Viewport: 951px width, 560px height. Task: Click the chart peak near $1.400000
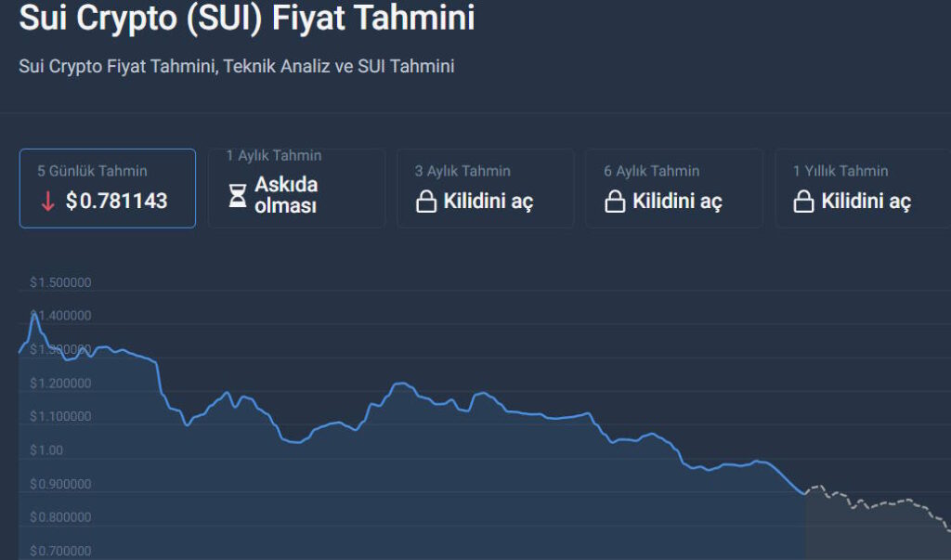point(34,315)
